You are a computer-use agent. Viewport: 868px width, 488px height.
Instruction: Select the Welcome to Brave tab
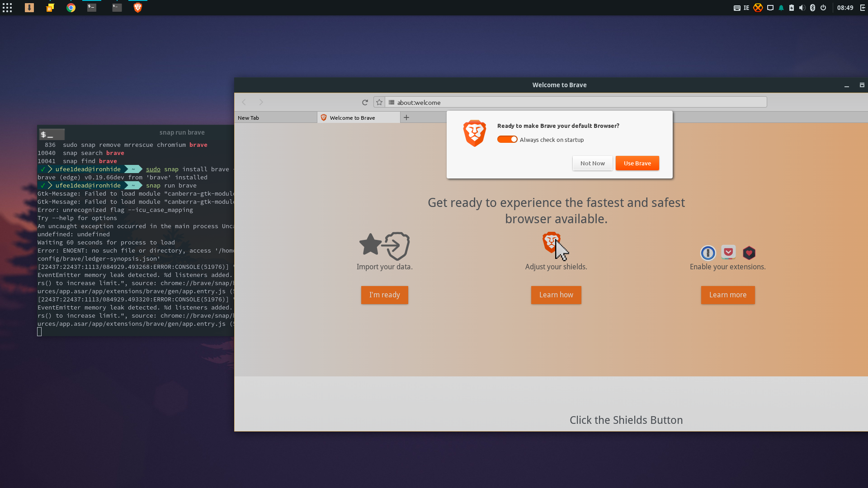[359, 117]
